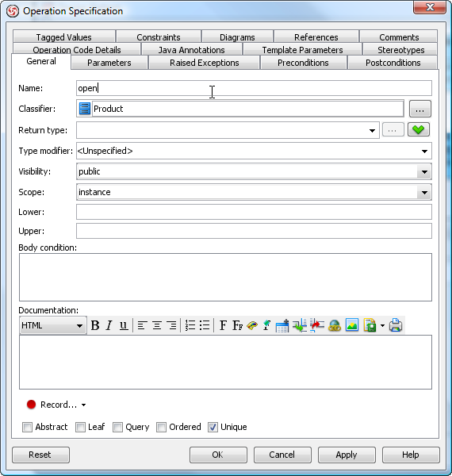Print the documentation via printer icon
This screenshot has height=476, width=452.
pyautogui.click(x=396, y=325)
